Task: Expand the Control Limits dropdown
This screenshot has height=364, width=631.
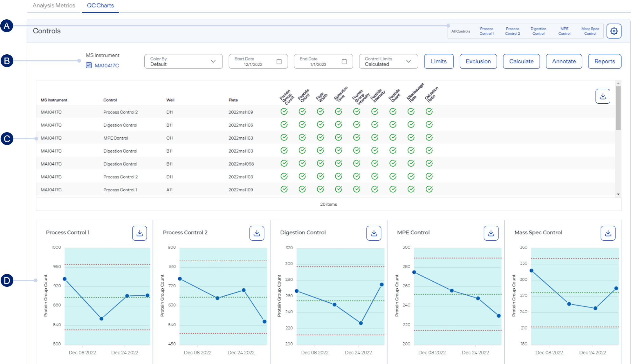Action: [388, 61]
